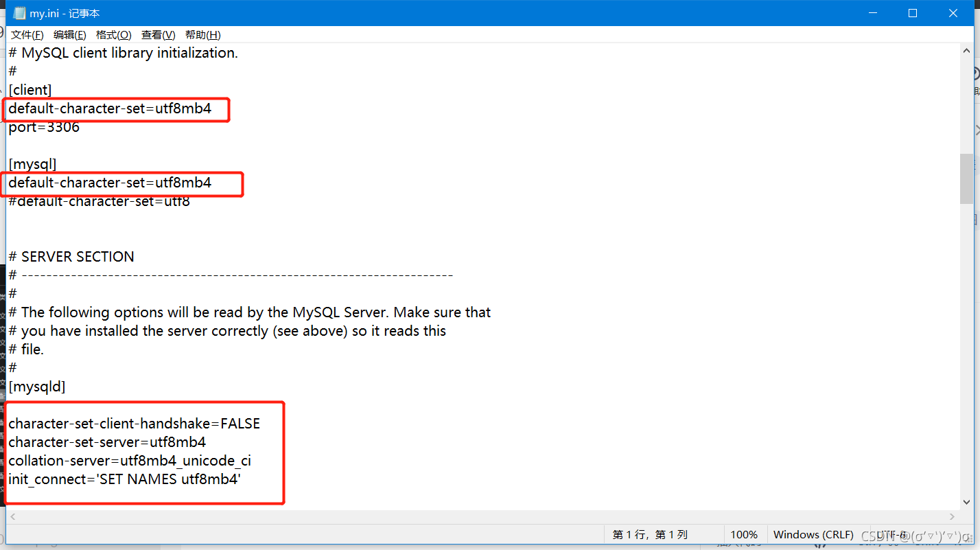Screen dimensions: 980x550
Task: Click the vertical scrollbar thumb
Action: tap(966, 179)
